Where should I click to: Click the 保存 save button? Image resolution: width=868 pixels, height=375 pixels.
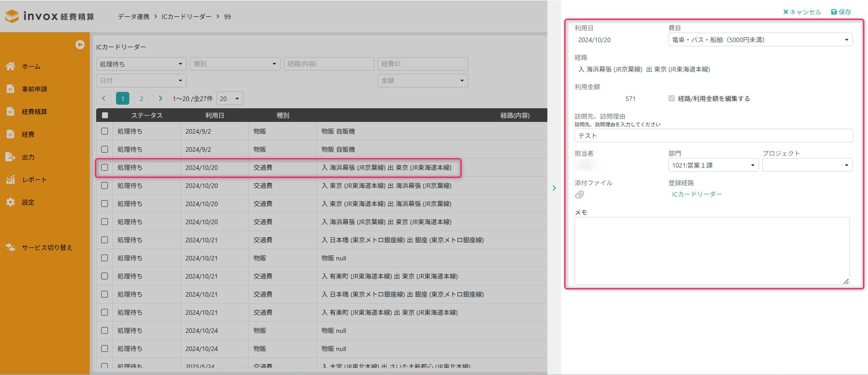pos(841,12)
